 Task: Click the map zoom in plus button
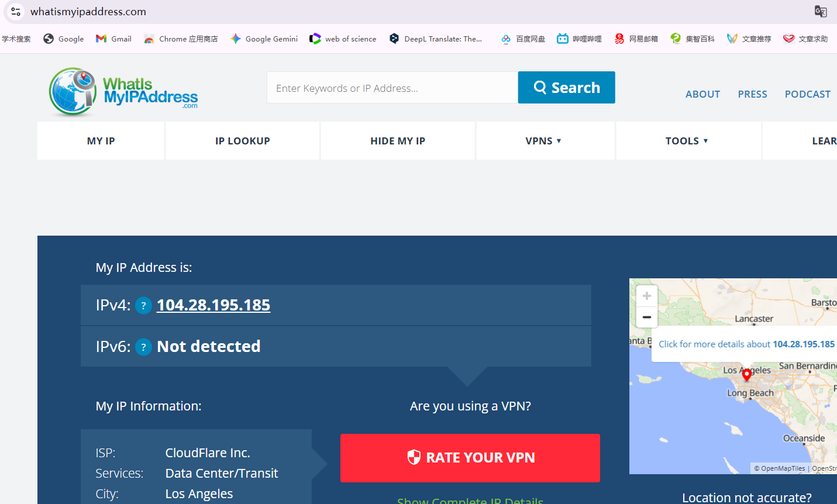647,296
